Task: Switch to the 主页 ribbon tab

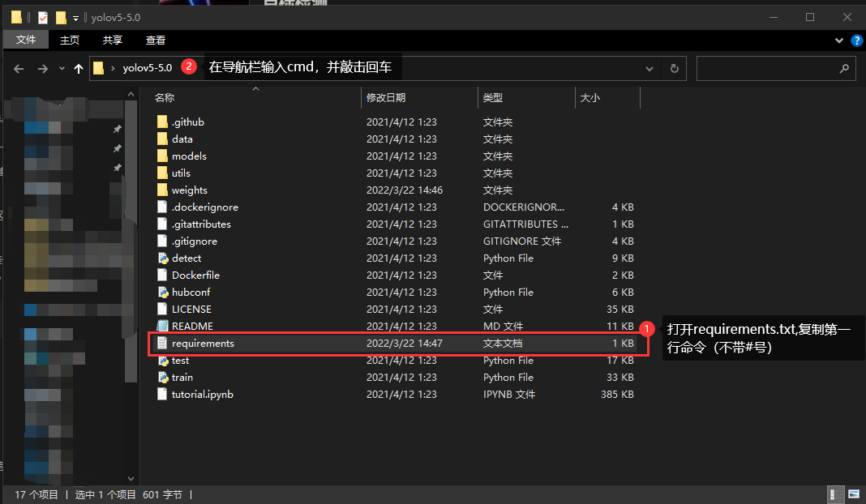Action: (70, 41)
